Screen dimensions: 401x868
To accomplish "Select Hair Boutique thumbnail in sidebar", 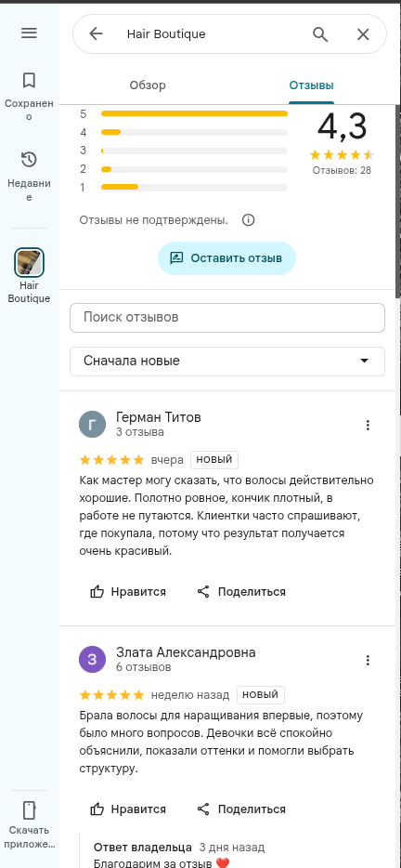I will (x=29, y=262).
